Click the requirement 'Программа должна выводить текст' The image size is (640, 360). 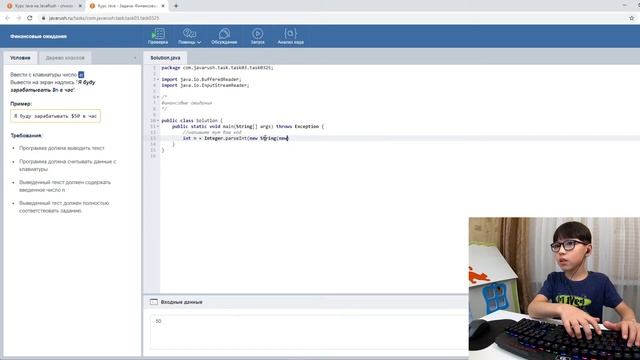click(x=62, y=148)
